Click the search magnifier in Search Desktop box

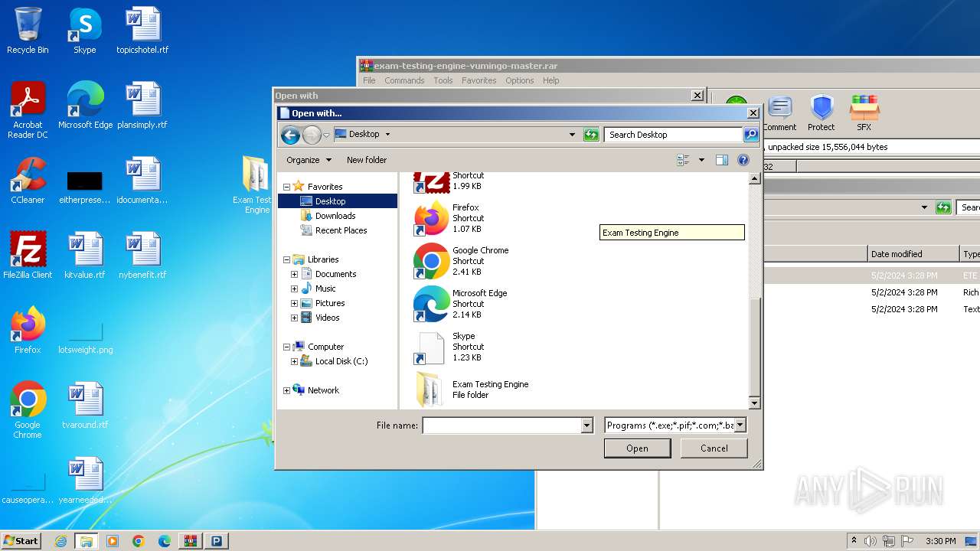[x=750, y=135]
